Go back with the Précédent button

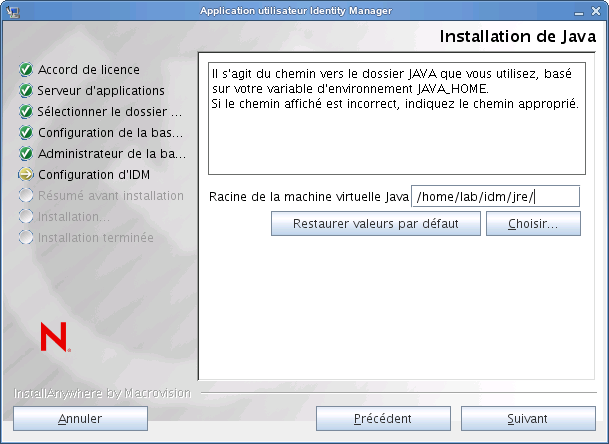383,419
